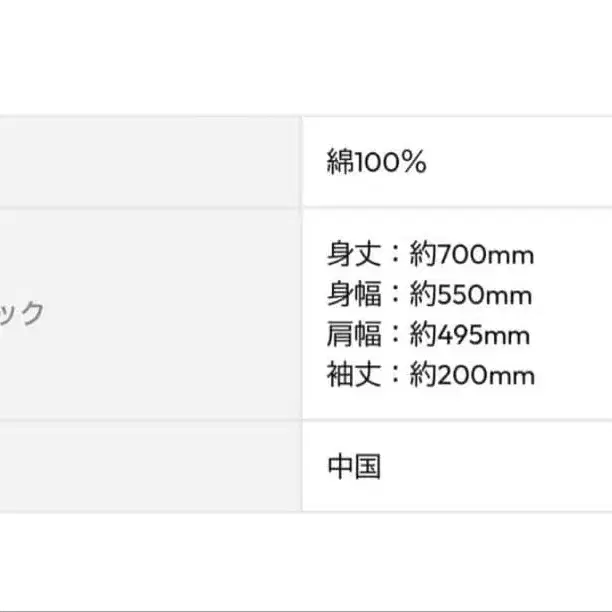Click the 綿100% material text
612x612 pixels.
376,161
